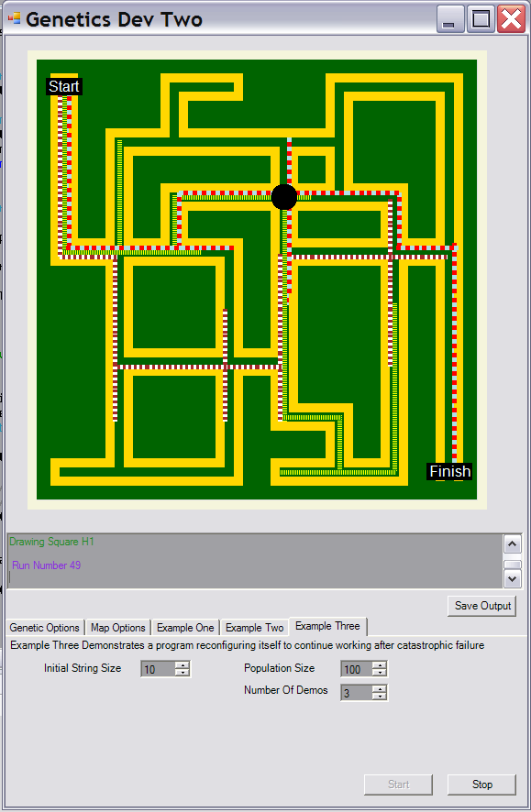Increase the Number Of Demos value
The image size is (531, 812).
coord(380,688)
